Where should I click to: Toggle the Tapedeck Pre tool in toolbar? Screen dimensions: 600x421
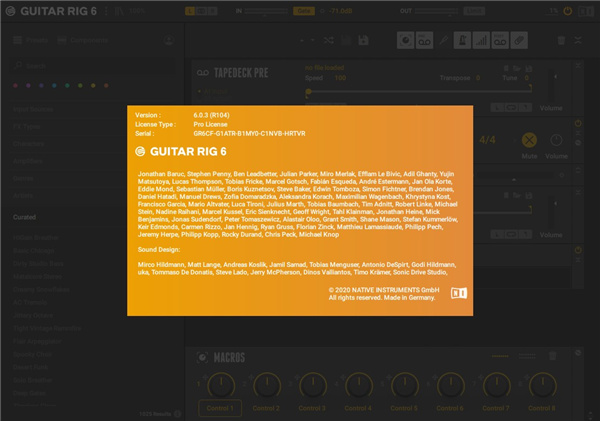coord(424,40)
